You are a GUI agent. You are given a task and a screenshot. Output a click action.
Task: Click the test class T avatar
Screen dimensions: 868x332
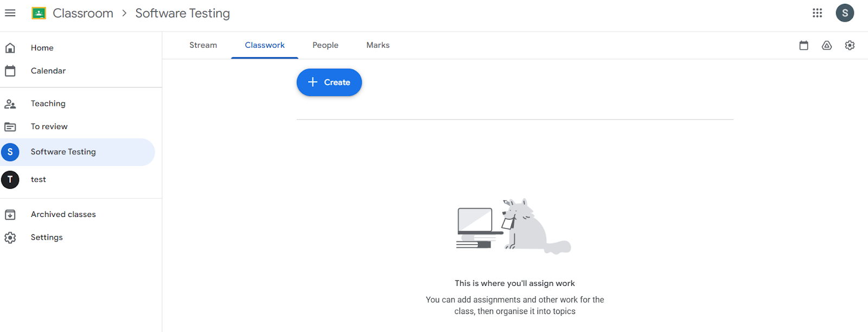pyautogui.click(x=10, y=180)
